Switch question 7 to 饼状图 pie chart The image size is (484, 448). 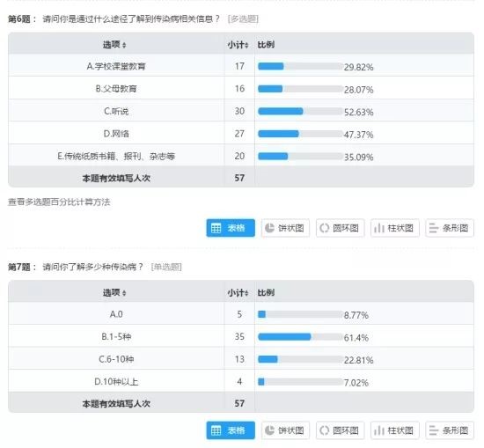(x=285, y=430)
